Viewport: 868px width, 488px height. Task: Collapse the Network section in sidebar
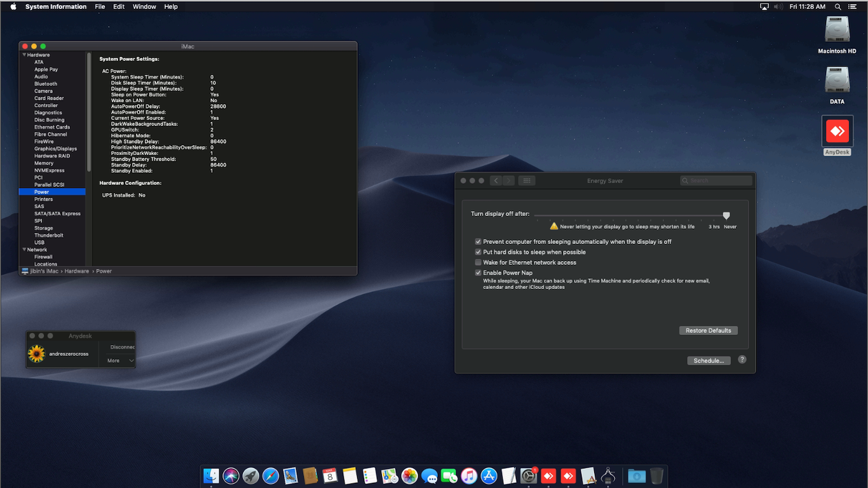coord(24,250)
